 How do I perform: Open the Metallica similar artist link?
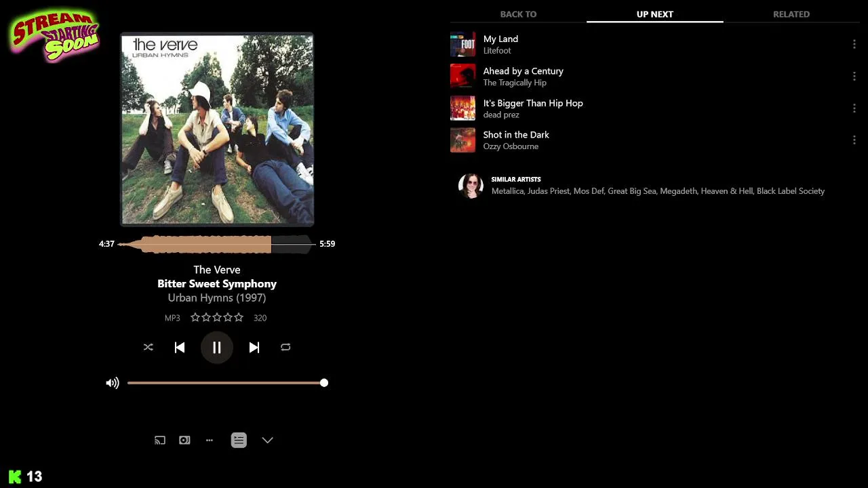tap(507, 191)
